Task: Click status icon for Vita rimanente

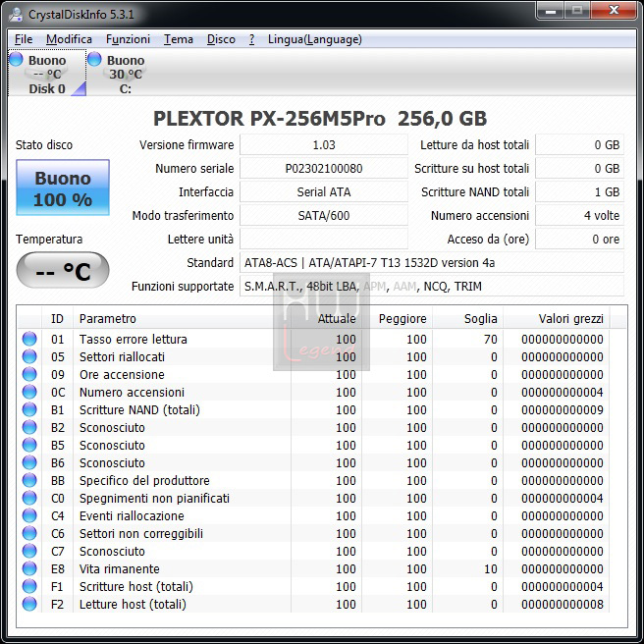Action: (x=29, y=568)
